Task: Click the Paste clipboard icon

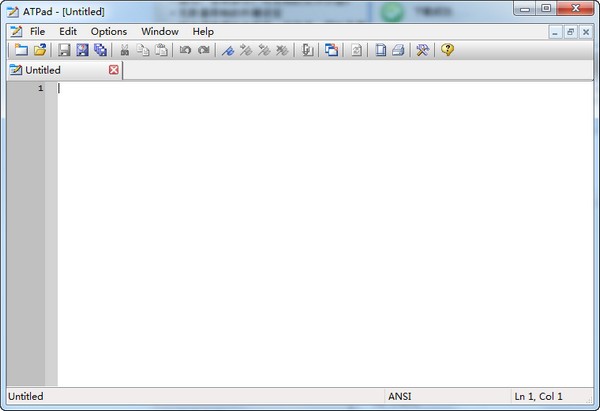Action: click(161, 50)
